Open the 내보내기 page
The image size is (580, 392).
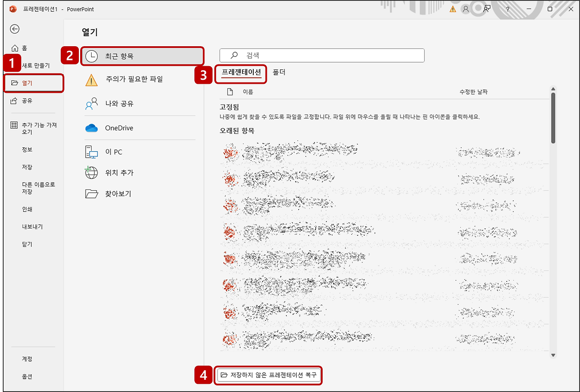coord(32,227)
